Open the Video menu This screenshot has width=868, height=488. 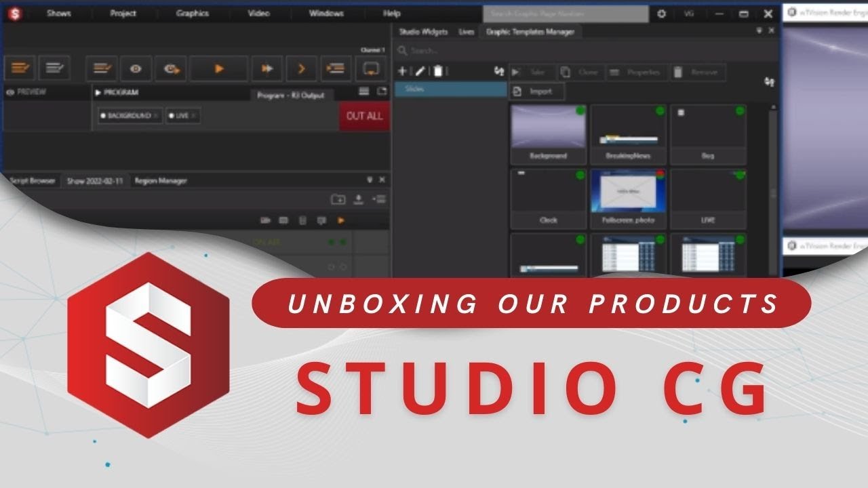(x=258, y=14)
